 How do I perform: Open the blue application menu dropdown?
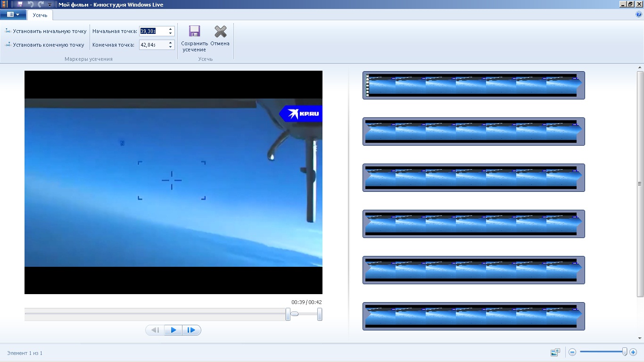(x=13, y=15)
